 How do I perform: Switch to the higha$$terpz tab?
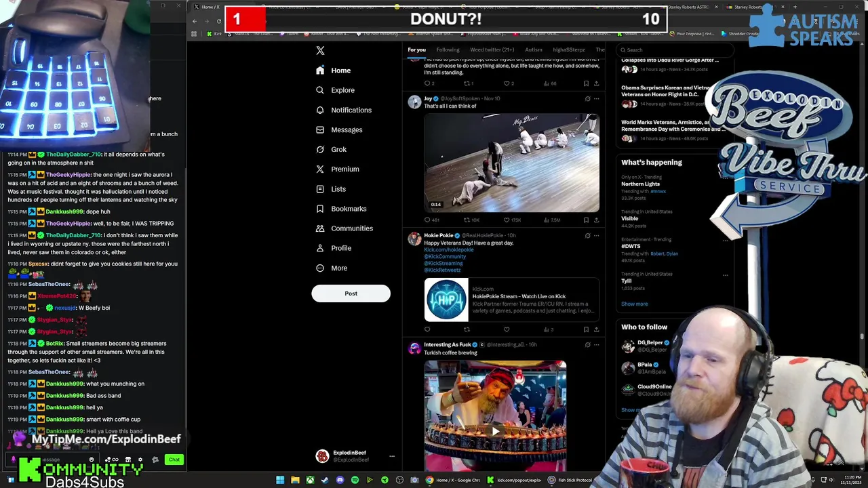pos(568,49)
